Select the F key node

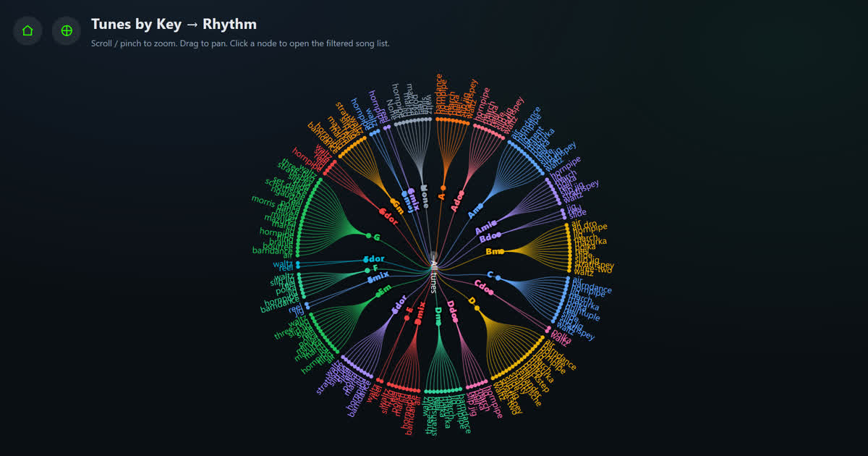[x=367, y=270]
